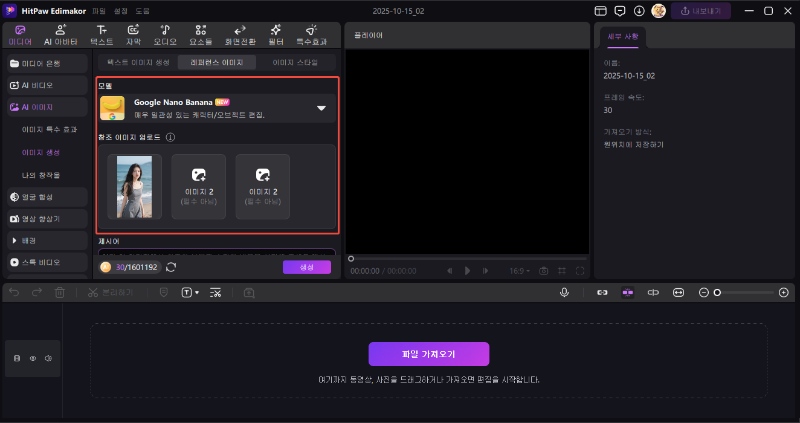Toggle the highlighted purple timeline snapping button
Image resolution: width=800 pixels, height=423 pixels.
[x=628, y=292]
